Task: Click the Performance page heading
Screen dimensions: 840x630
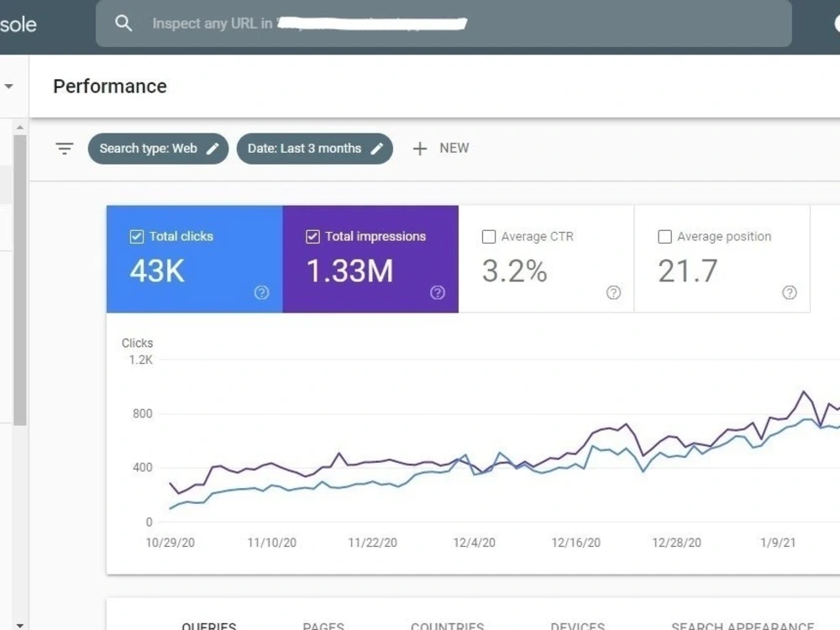Action: 110,87
